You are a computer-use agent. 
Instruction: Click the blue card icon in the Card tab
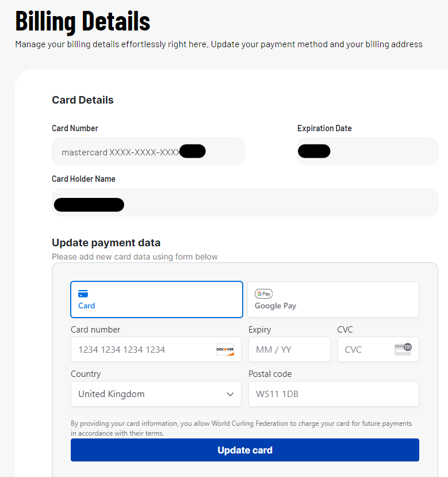pyautogui.click(x=83, y=293)
